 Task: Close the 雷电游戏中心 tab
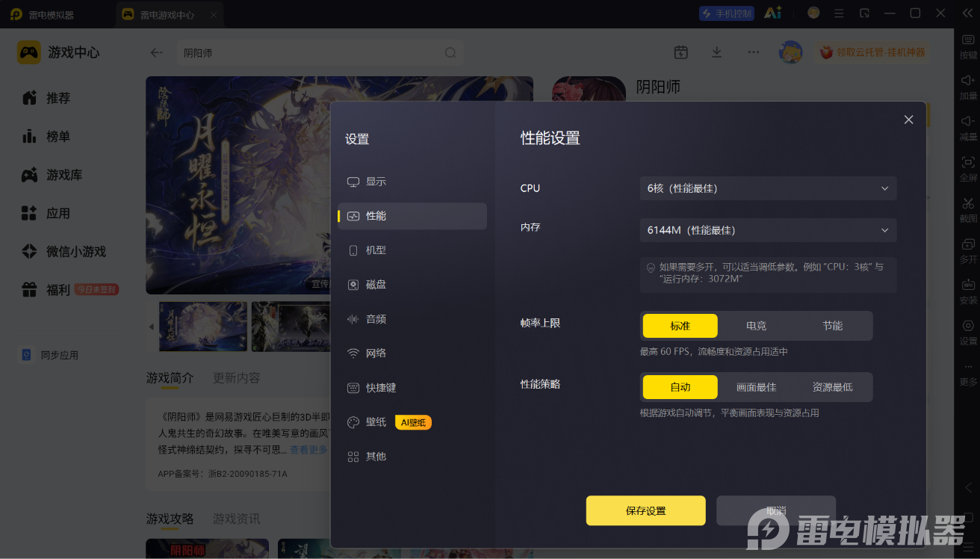click(x=214, y=14)
